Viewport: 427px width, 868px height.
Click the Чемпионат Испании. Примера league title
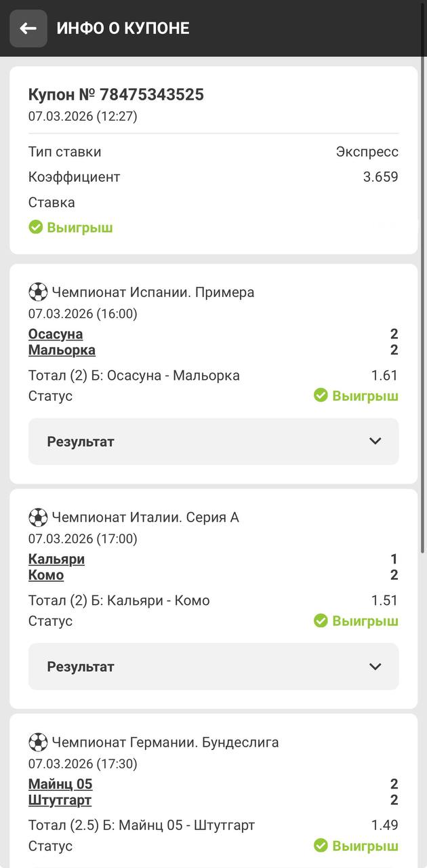(x=153, y=292)
